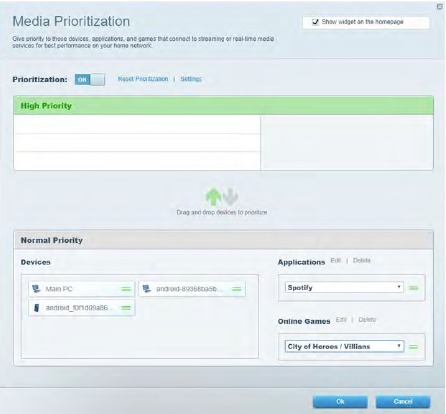
Task: Click the Reset Prioritization link
Action: coord(143,79)
